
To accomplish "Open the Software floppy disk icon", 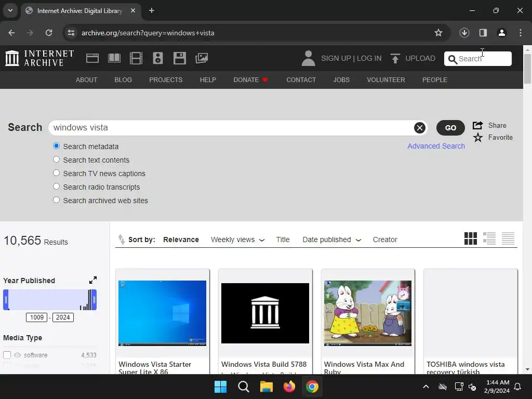I will click(x=179, y=58).
